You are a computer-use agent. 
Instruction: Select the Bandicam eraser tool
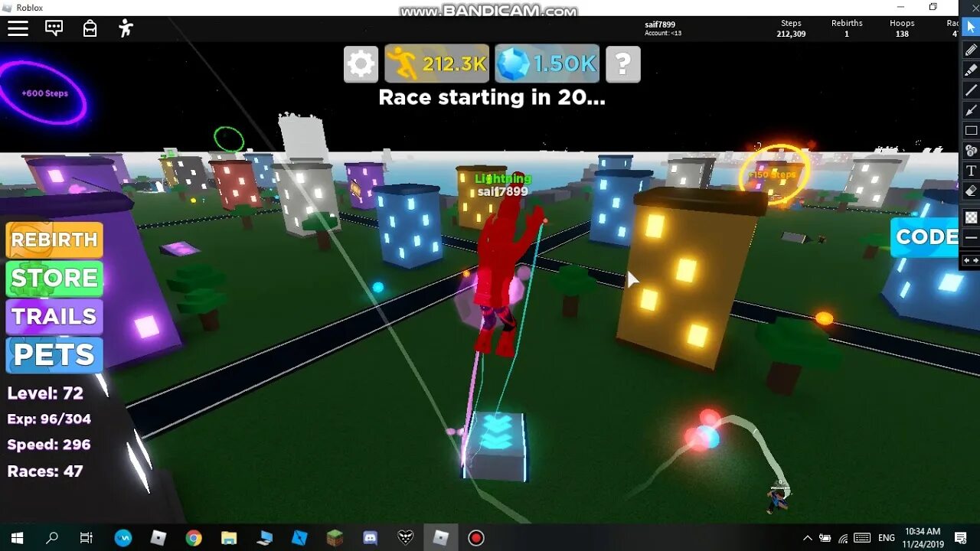tap(971, 191)
